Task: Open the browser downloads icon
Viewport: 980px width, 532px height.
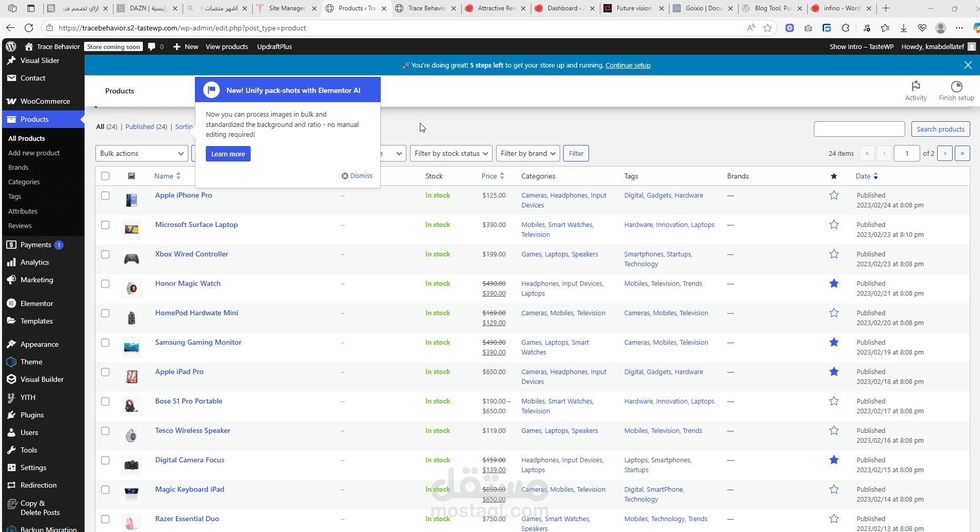Action: [904, 28]
